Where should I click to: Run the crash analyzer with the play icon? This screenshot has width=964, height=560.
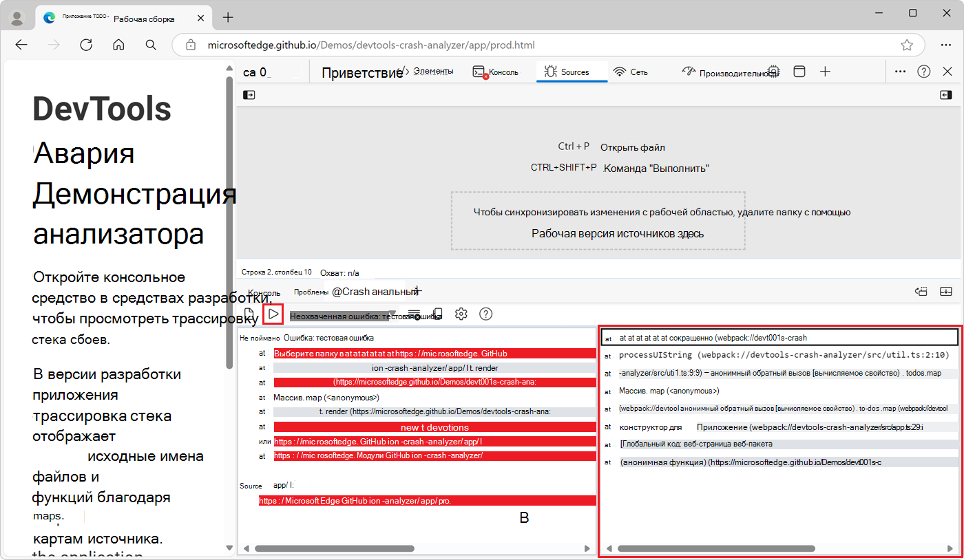click(x=273, y=313)
